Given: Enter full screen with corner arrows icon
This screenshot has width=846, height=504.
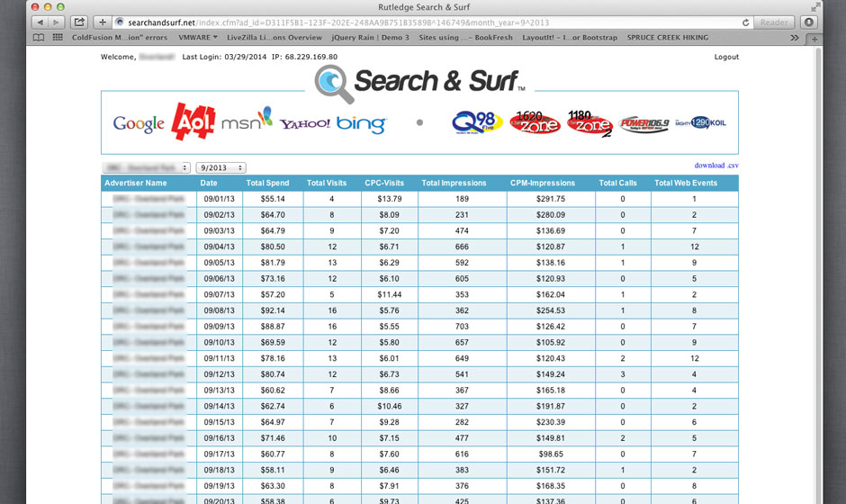Looking at the screenshot, I should [814, 7].
